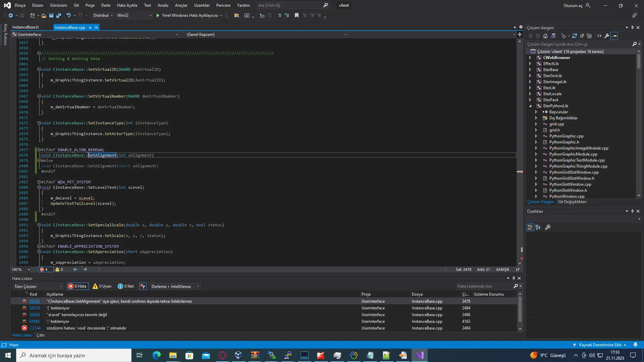The width and height of the screenshot is (644, 362).
Task: Click the Navigate Backward arrow in the toolbar
Action: pos(11,15)
